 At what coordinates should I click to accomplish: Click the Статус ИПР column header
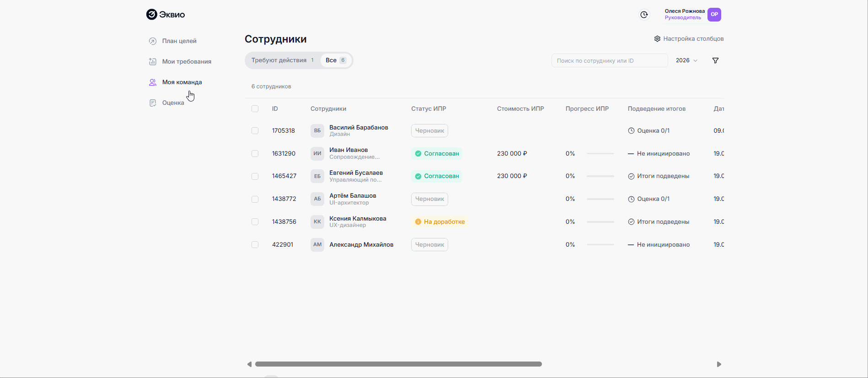pyautogui.click(x=429, y=109)
